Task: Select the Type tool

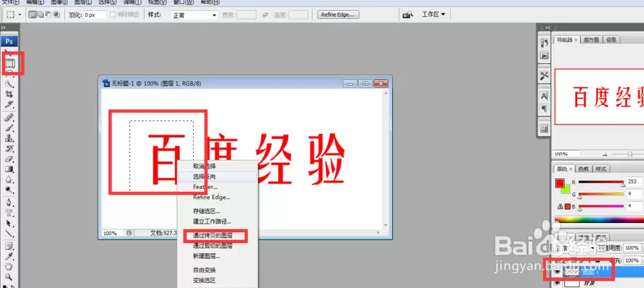Action: coord(10,213)
